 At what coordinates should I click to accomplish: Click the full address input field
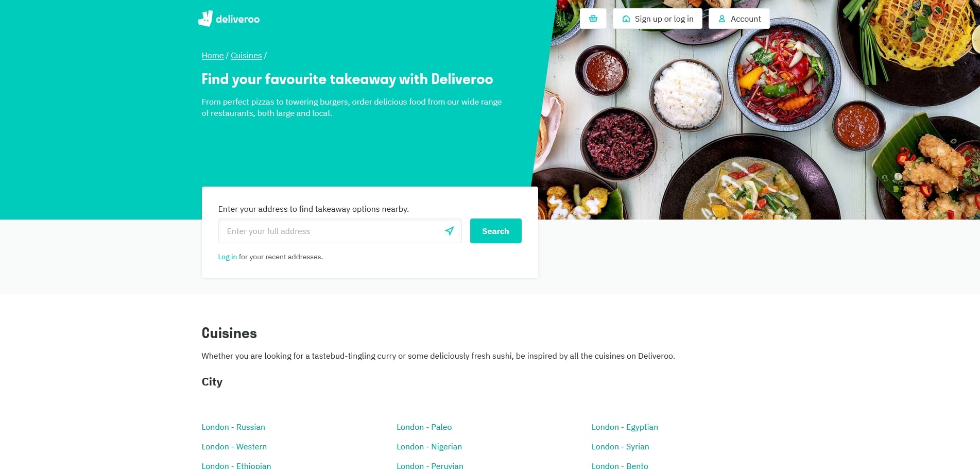pos(330,231)
